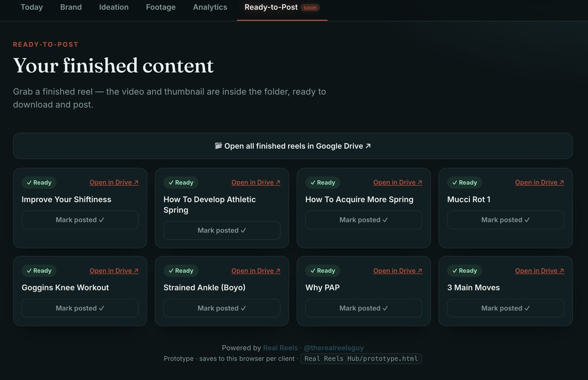Click the Ready badge on 3 Main Moves
This screenshot has width=588, height=380.
(465, 271)
